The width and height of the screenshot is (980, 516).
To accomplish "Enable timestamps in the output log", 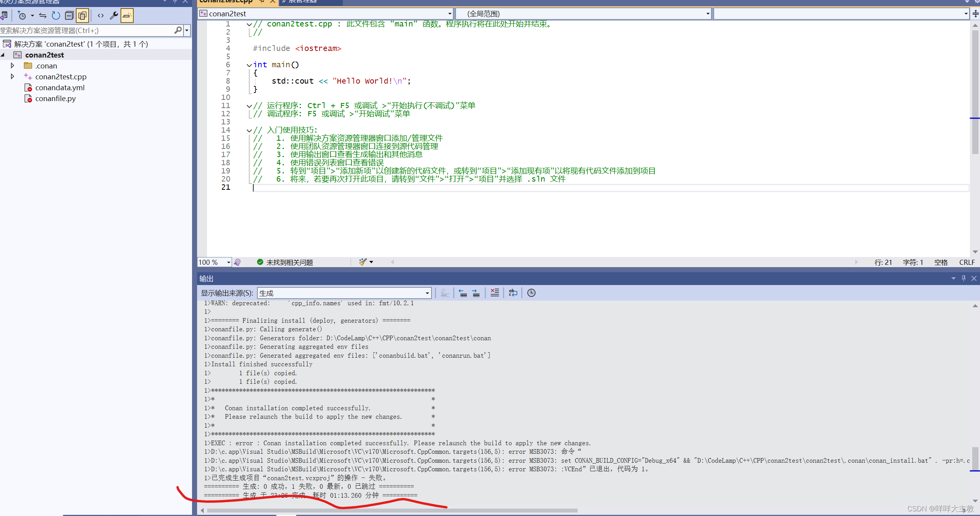I will coord(531,293).
